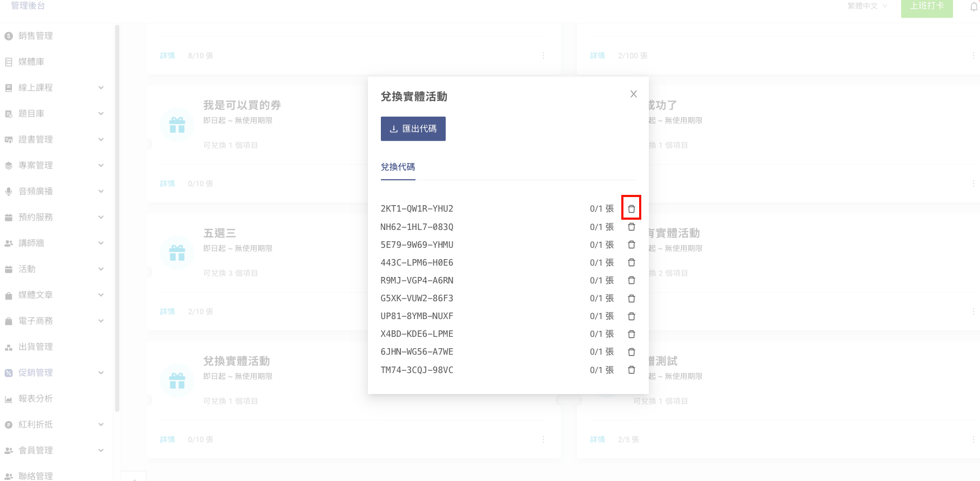Open 報表分析 in the sidebar
Screen dimensions: 980x481
pos(36,398)
